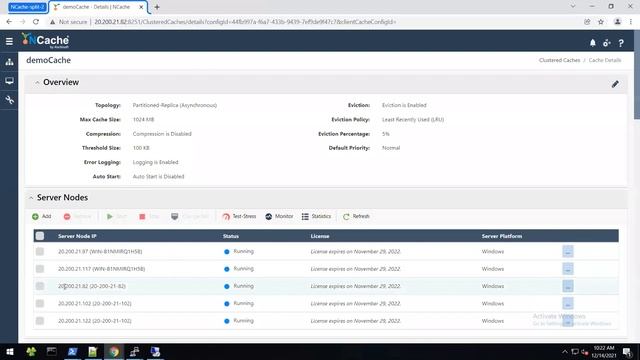The width and height of the screenshot is (640, 360).
Task: Click the Partitioned-Replica topology value
Action: pyautogui.click(x=175, y=105)
